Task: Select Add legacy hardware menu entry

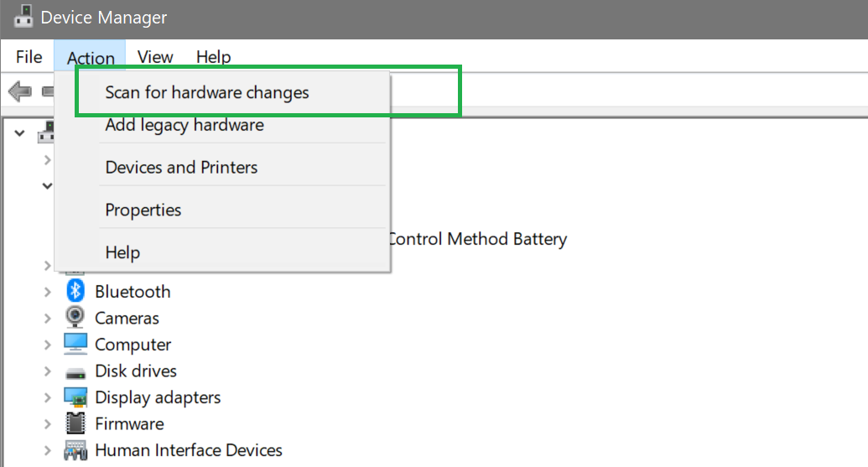Action: (x=185, y=125)
